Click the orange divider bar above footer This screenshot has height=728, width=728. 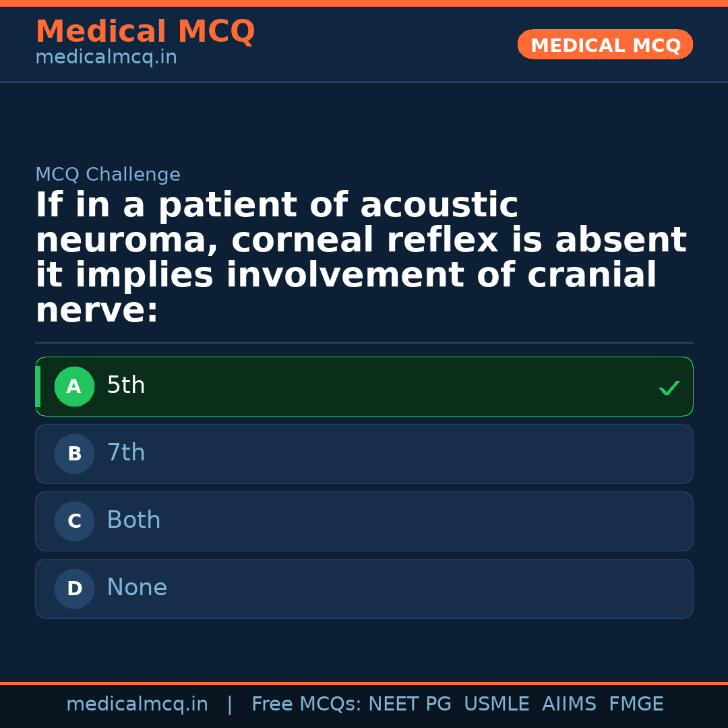coord(364,683)
